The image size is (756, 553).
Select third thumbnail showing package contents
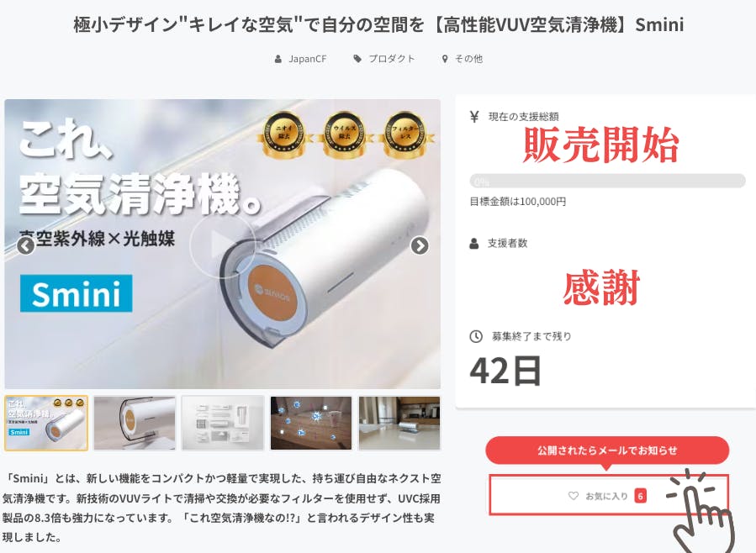[x=223, y=424]
